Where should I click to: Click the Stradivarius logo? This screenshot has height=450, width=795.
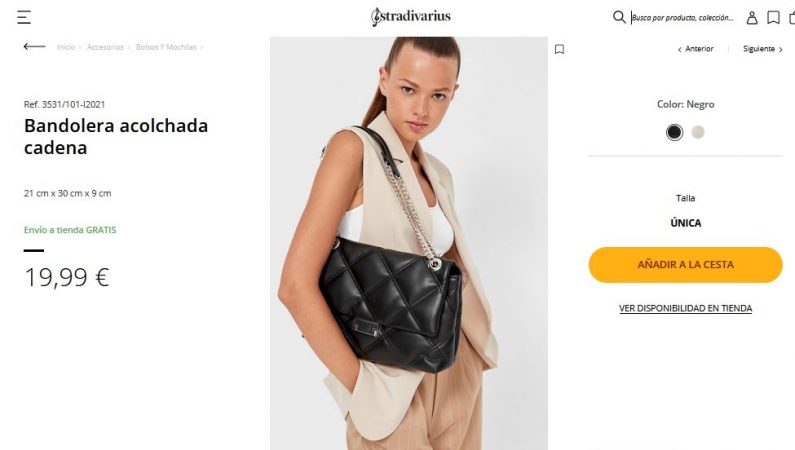(x=411, y=17)
